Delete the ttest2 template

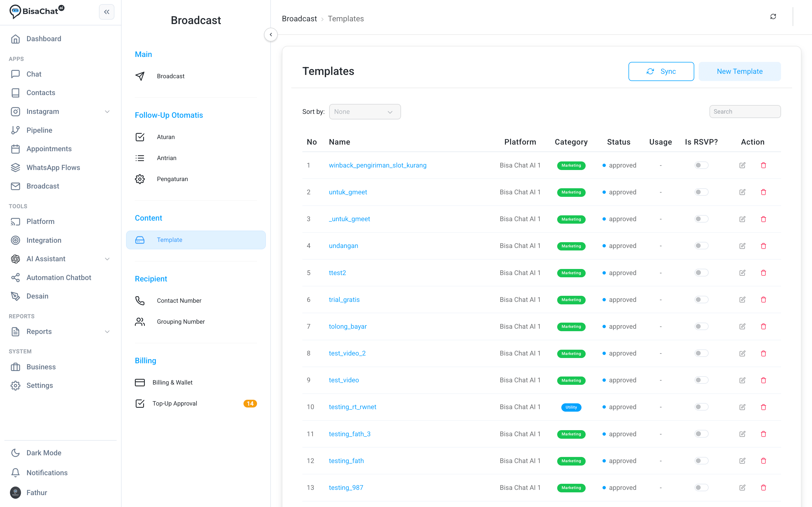[763, 273]
